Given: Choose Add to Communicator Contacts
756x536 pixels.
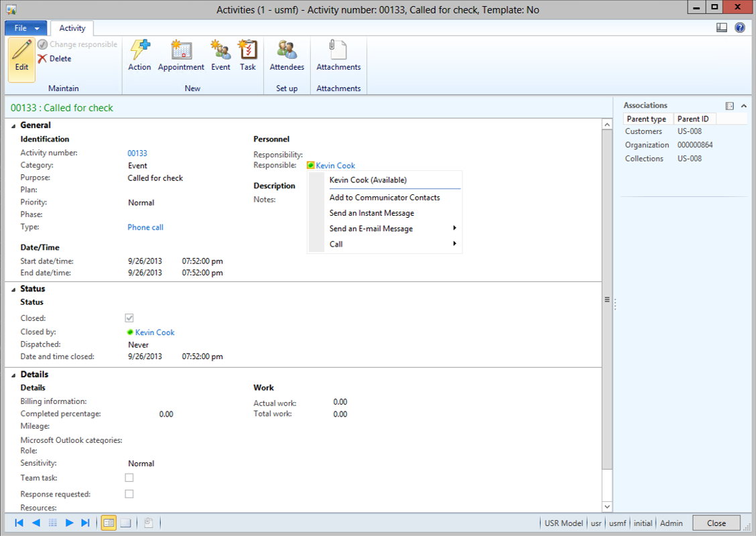Looking at the screenshot, I should 384,198.
